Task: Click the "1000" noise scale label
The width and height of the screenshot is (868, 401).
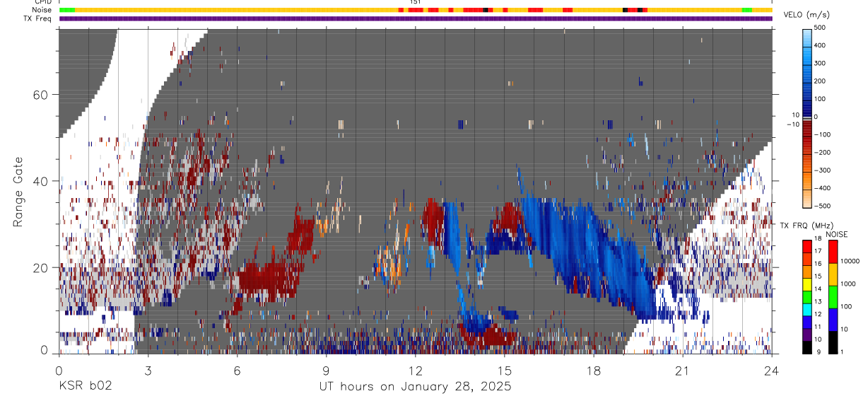Action: (x=848, y=284)
